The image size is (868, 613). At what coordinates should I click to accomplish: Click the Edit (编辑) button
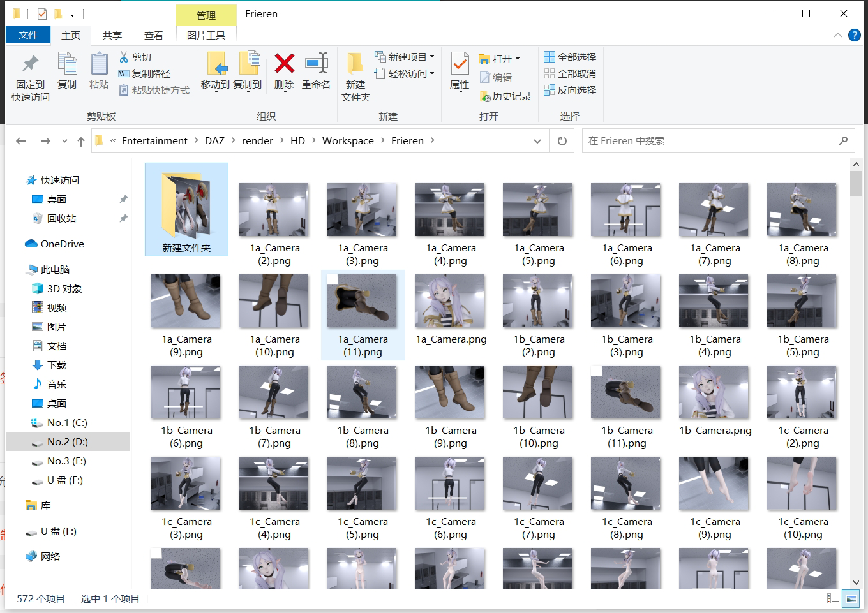[496, 77]
